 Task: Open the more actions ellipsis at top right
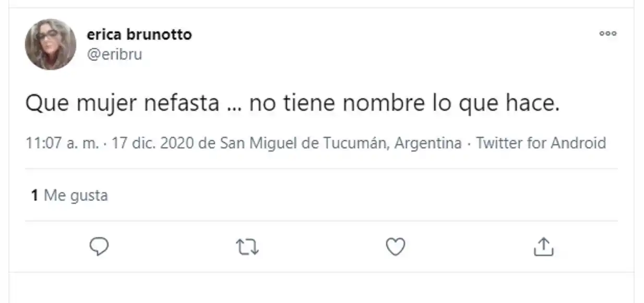(x=608, y=33)
